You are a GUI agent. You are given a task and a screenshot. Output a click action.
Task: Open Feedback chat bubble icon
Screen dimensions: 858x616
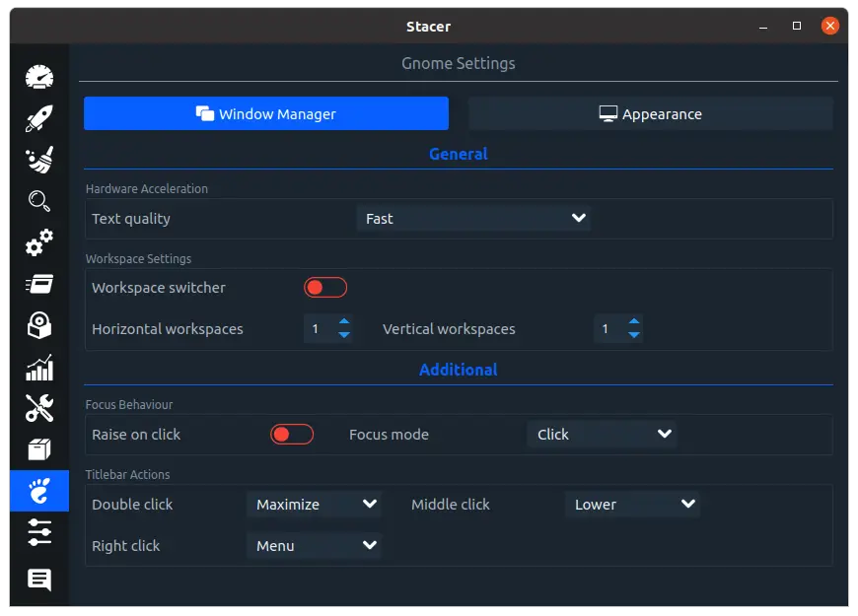(39, 580)
